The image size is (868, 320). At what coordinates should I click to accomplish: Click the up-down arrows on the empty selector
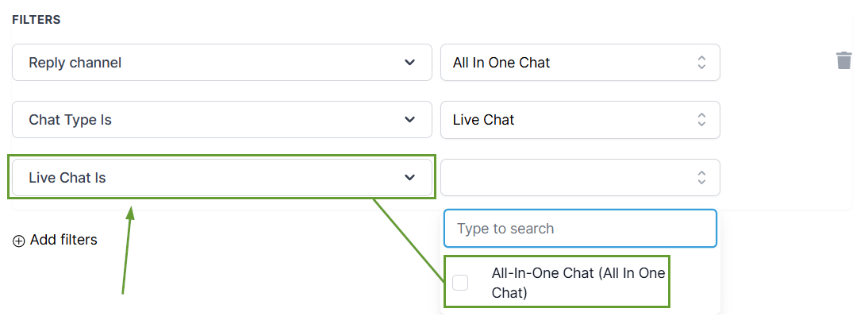[701, 177]
